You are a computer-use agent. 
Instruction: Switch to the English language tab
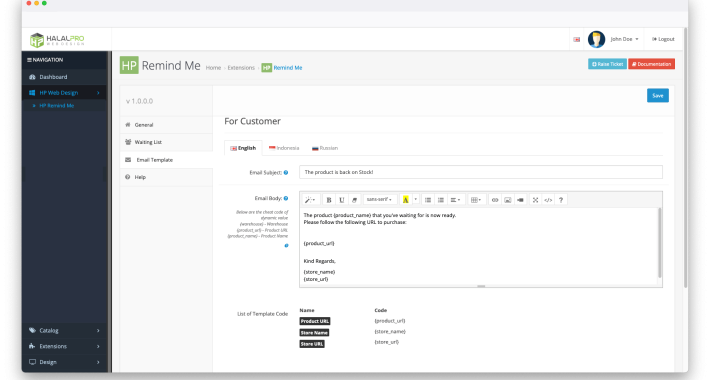(243, 148)
